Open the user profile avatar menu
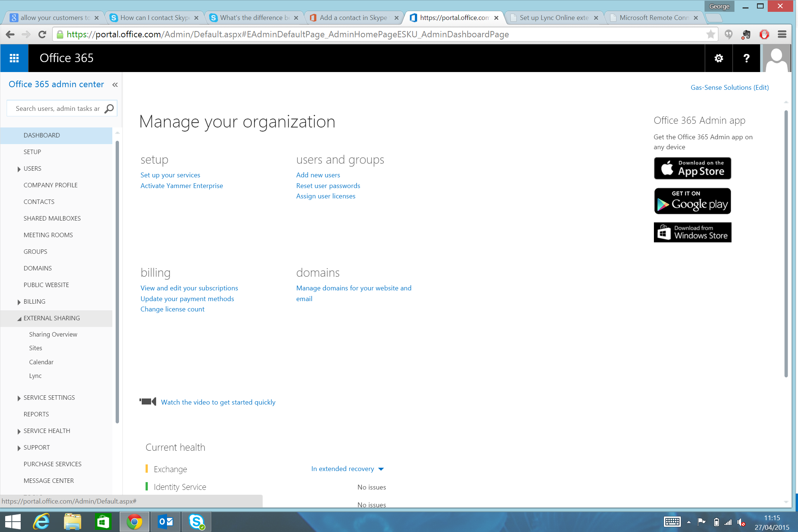 tap(776, 58)
